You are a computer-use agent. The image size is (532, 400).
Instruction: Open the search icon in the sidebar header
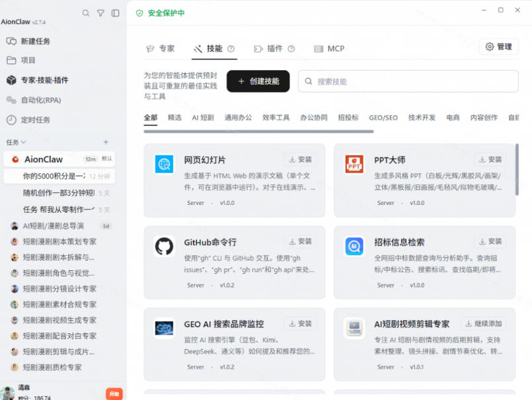coord(86,13)
